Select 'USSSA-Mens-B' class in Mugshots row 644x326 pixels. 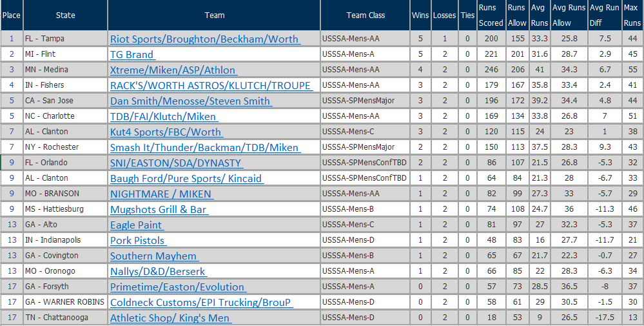[x=366, y=209]
